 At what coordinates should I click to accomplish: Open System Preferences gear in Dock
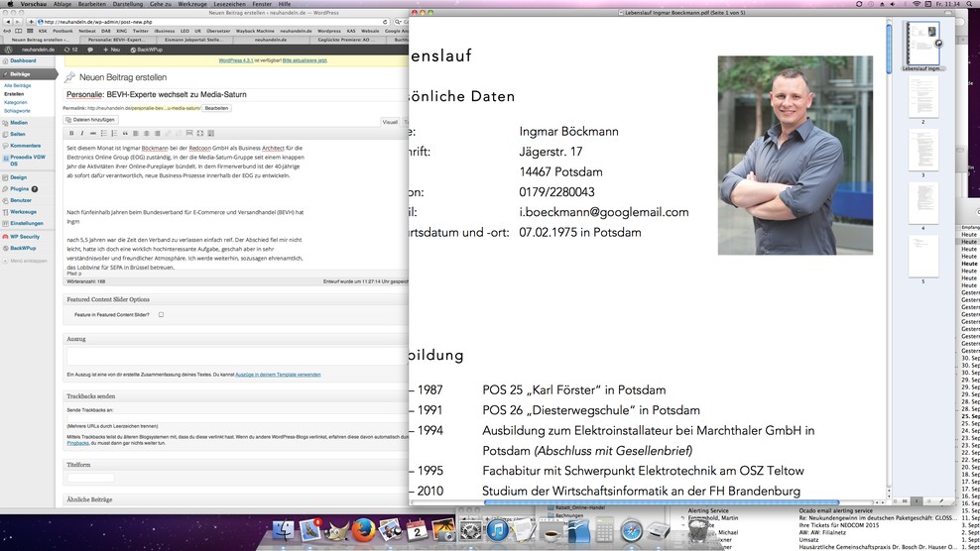coord(470,531)
